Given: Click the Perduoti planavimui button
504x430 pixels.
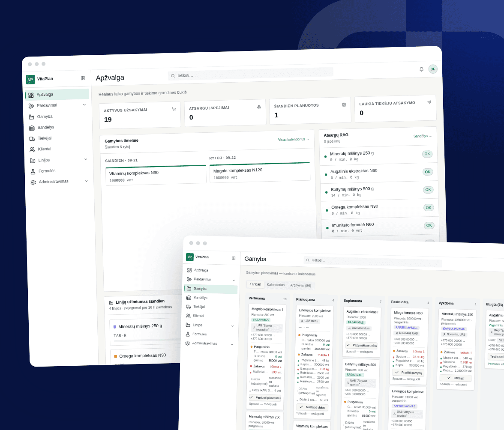Looking at the screenshot, I should coord(265,398).
